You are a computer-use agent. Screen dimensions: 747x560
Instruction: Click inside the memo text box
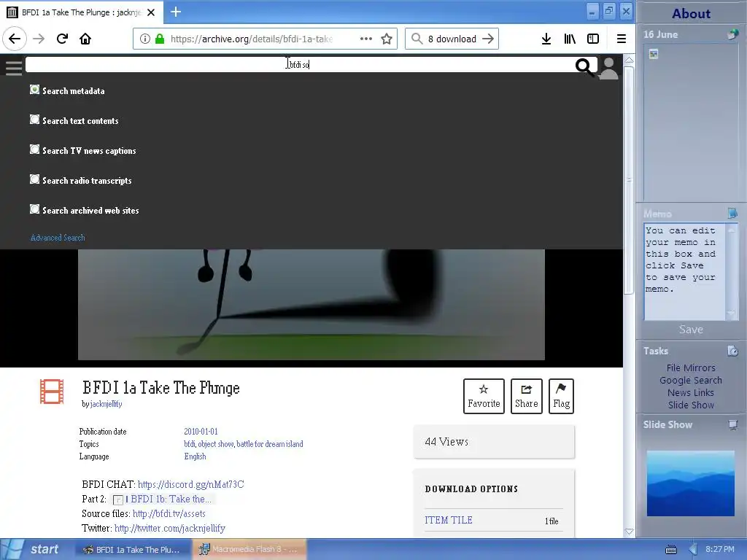click(x=684, y=271)
